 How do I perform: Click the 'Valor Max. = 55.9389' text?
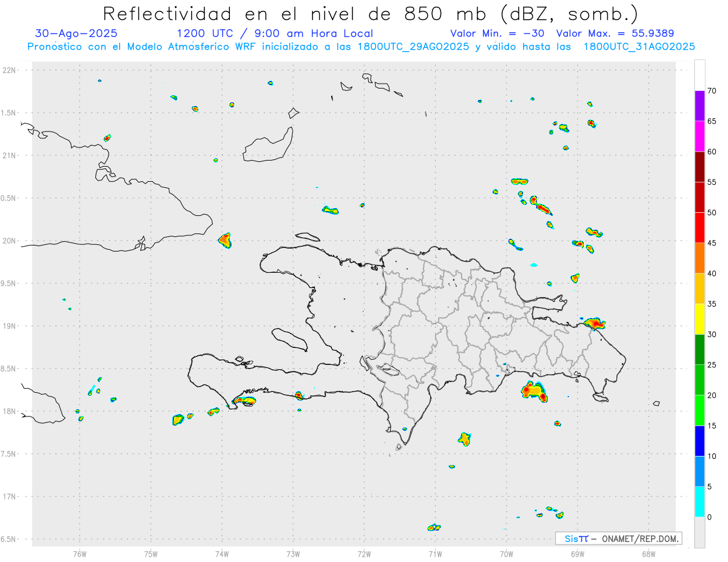click(615, 33)
